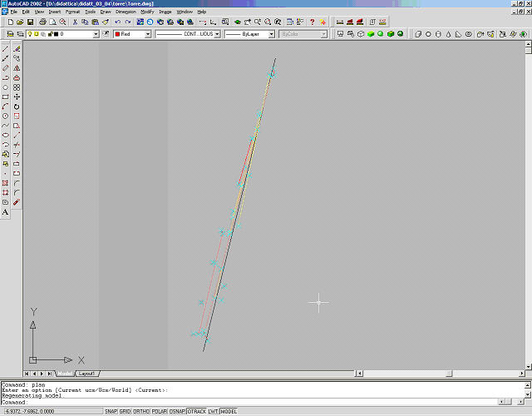
Task: Toggle LWT lineweight display
Action: 213,411
